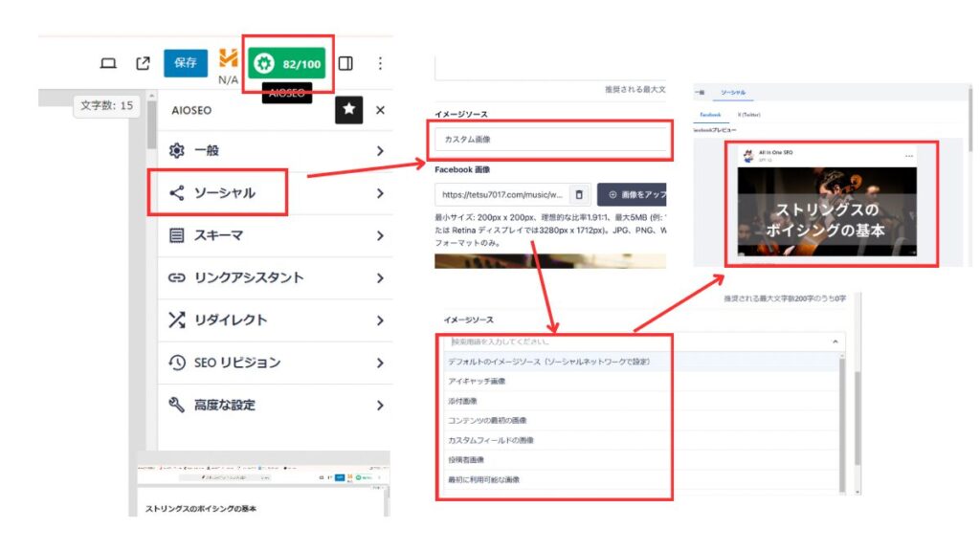The height and width of the screenshot is (551, 980).
Task: Expand the 一般 section chevron
Action: click(x=380, y=150)
